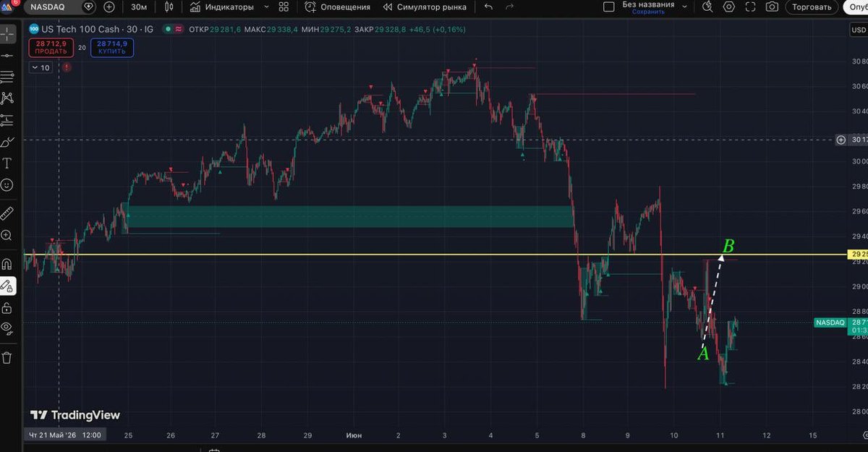
Task: Select the green rectangle zone
Action: pos(350,216)
